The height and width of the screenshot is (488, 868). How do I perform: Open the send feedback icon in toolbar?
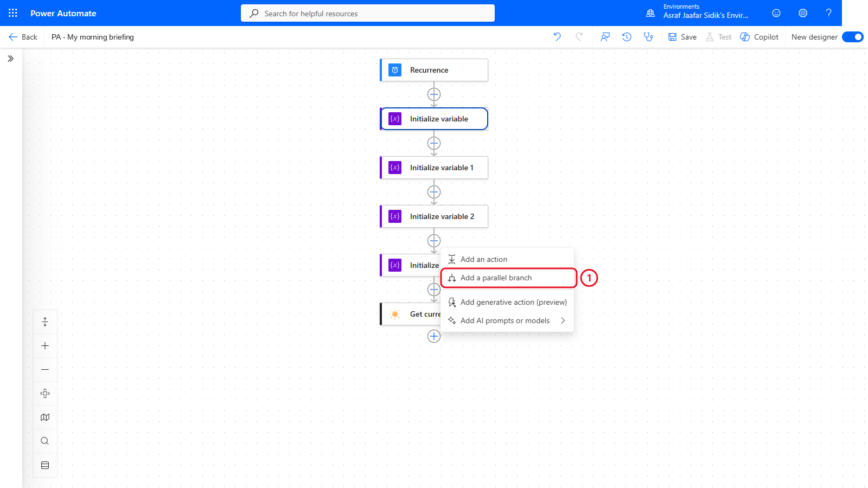tap(605, 37)
